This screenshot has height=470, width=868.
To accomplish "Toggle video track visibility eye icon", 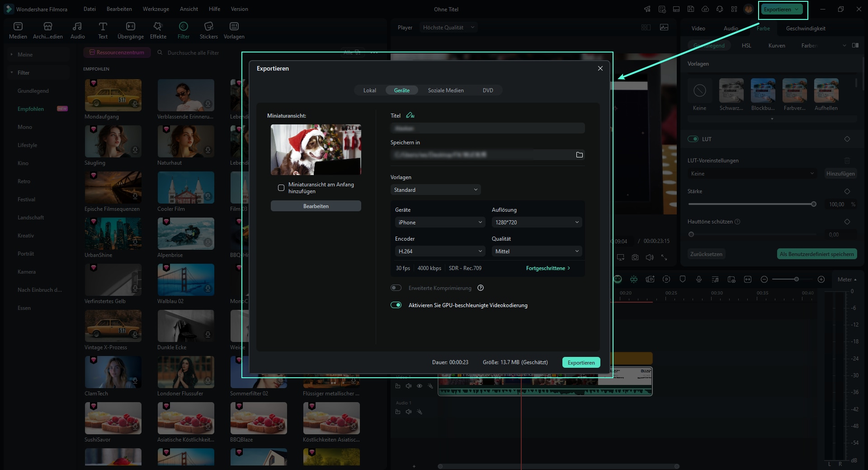I will point(420,386).
